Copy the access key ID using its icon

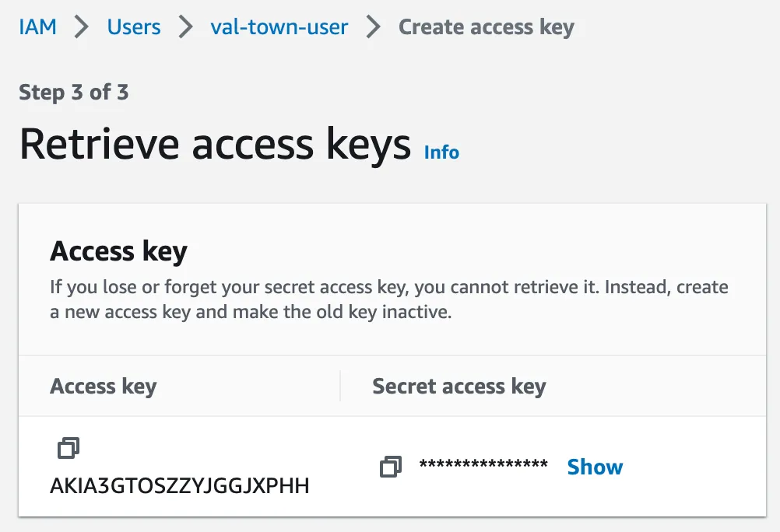pyautogui.click(x=69, y=448)
